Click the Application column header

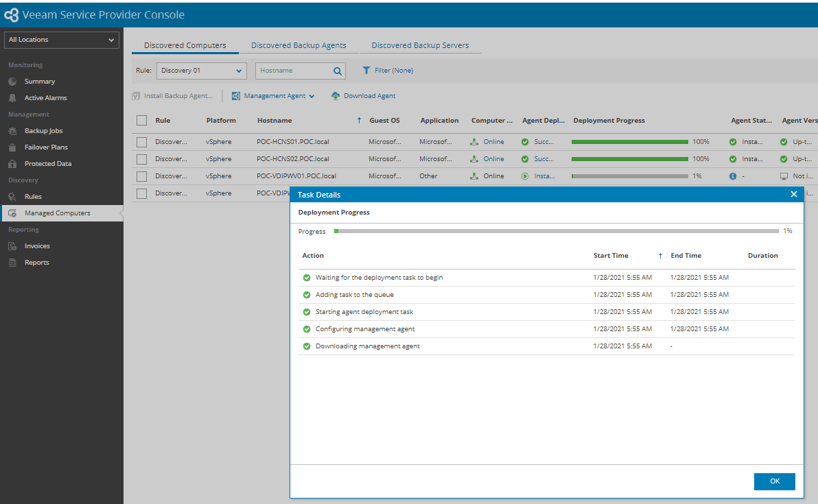pyautogui.click(x=439, y=121)
